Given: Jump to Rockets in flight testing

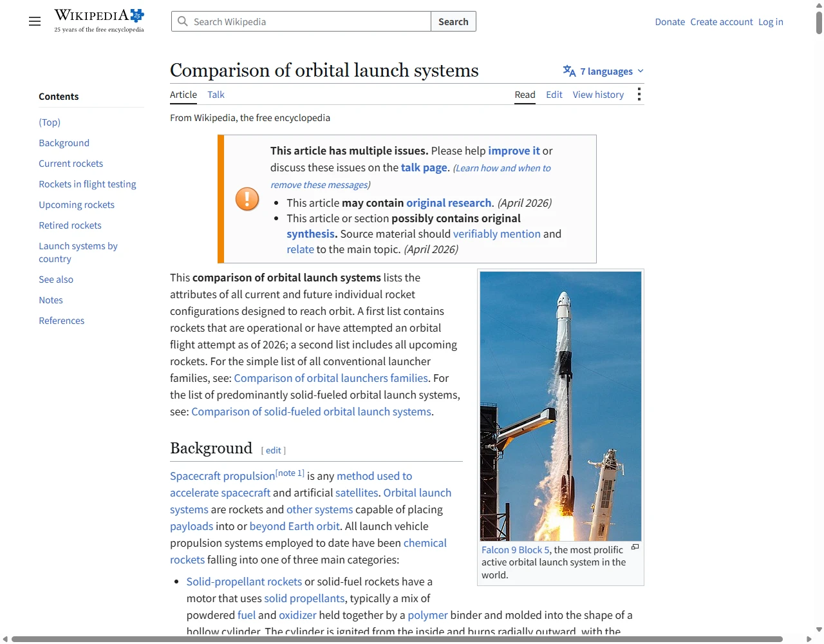Looking at the screenshot, I should point(88,184).
